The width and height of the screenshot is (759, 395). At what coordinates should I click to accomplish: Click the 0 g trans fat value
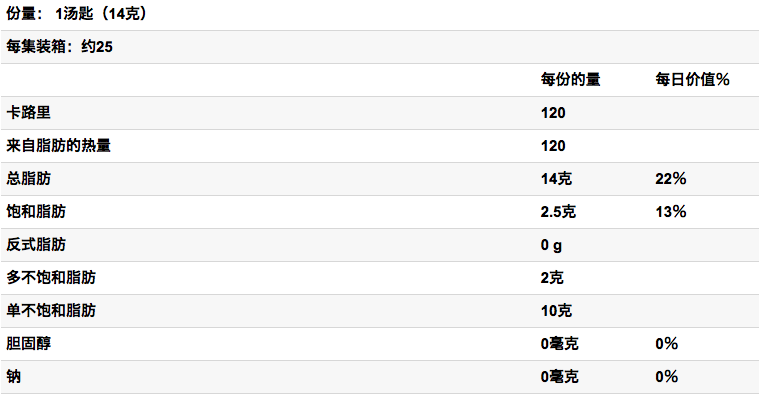(x=551, y=245)
